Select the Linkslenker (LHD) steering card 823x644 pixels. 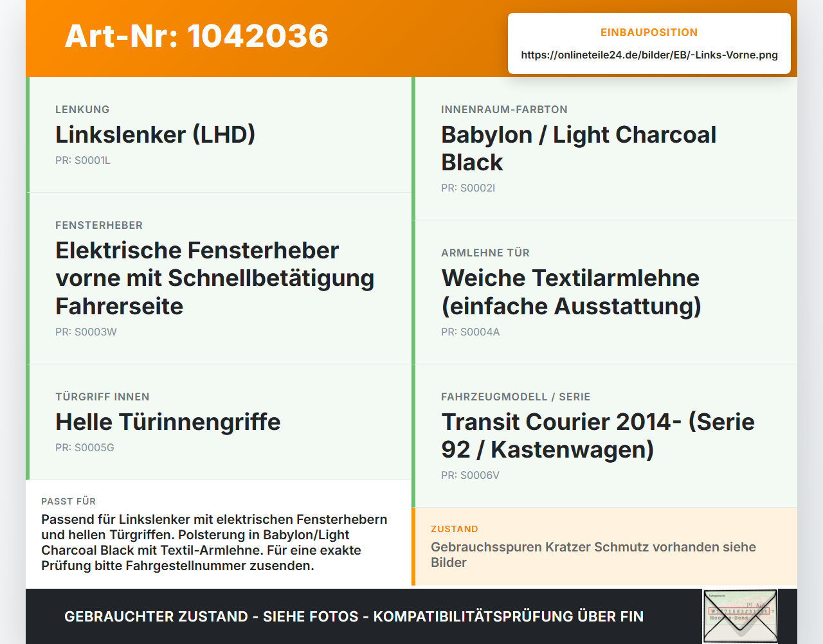(x=219, y=135)
